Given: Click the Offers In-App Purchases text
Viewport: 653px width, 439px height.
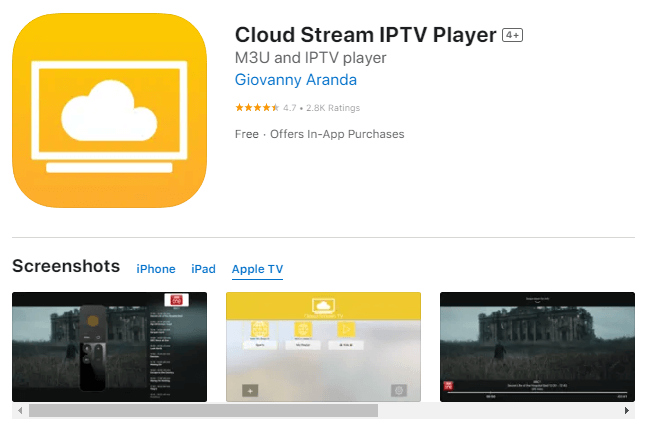Looking at the screenshot, I should click(x=339, y=134).
